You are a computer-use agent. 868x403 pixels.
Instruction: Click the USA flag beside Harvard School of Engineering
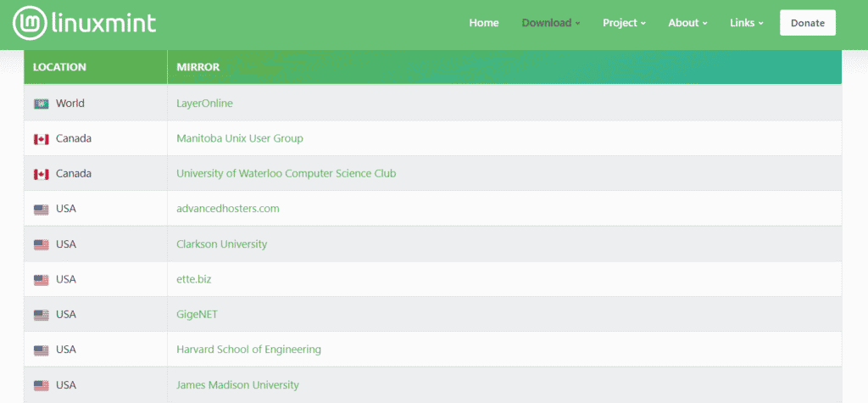41,350
